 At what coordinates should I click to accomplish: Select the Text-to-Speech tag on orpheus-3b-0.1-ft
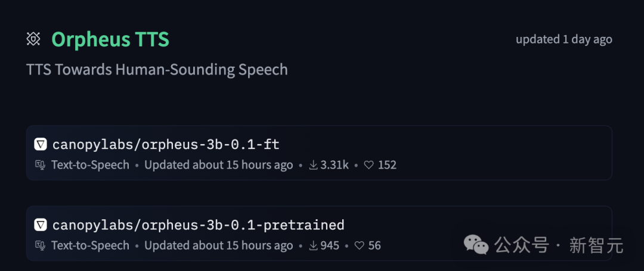90,165
